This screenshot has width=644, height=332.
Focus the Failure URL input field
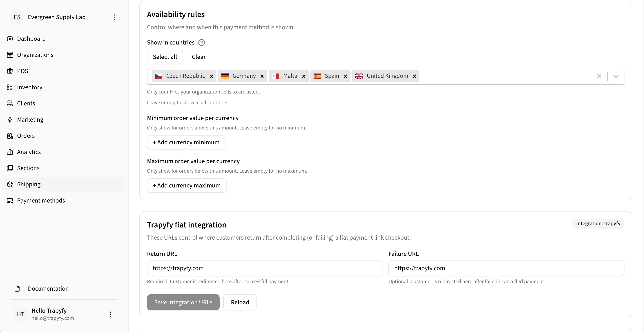(506, 268)
